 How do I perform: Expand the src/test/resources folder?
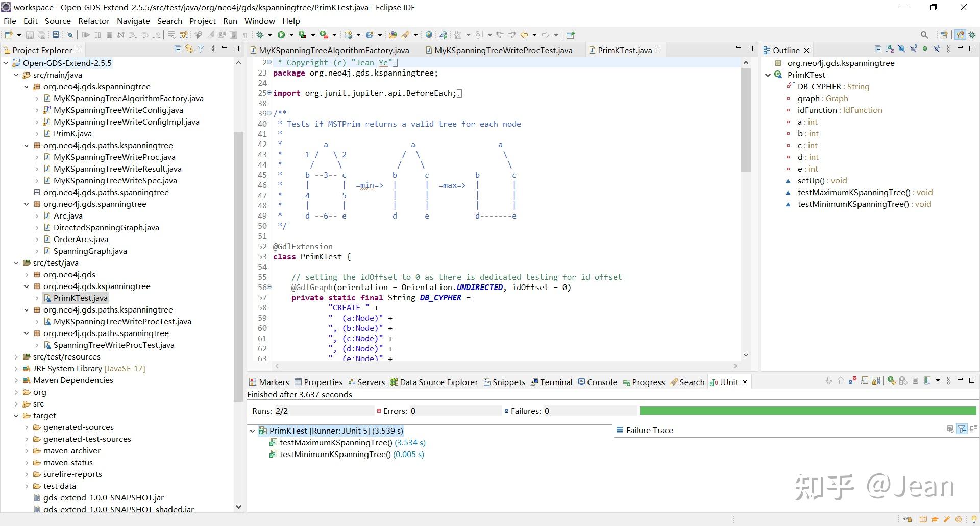16,357
